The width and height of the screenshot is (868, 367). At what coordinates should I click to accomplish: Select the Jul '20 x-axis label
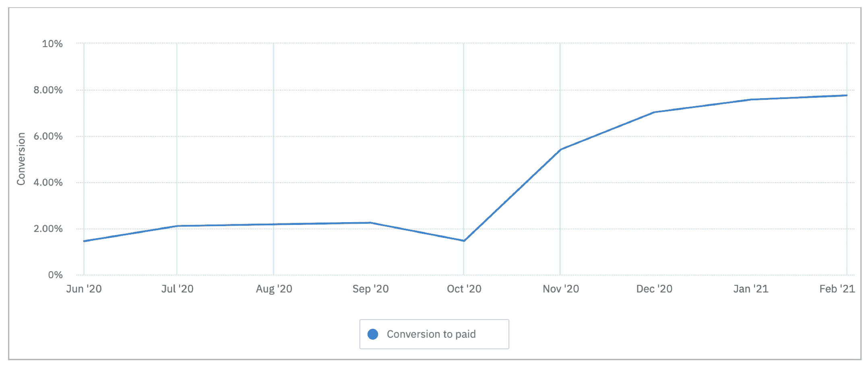[177, 289]
